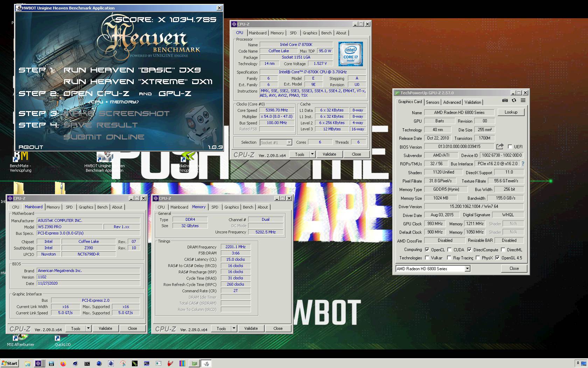This screenshot has width=588, height=368.
Task: Click RUN HEAVEN "BASIC" DX9 in HWBOT app
Action: click(132, 70)
